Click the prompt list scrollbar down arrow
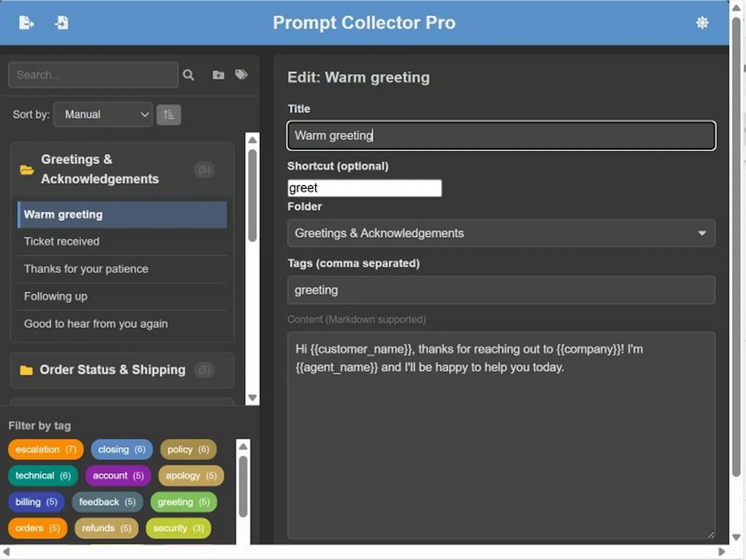Image resolution: width=746 pixels, height=560 pixels. 252,398
